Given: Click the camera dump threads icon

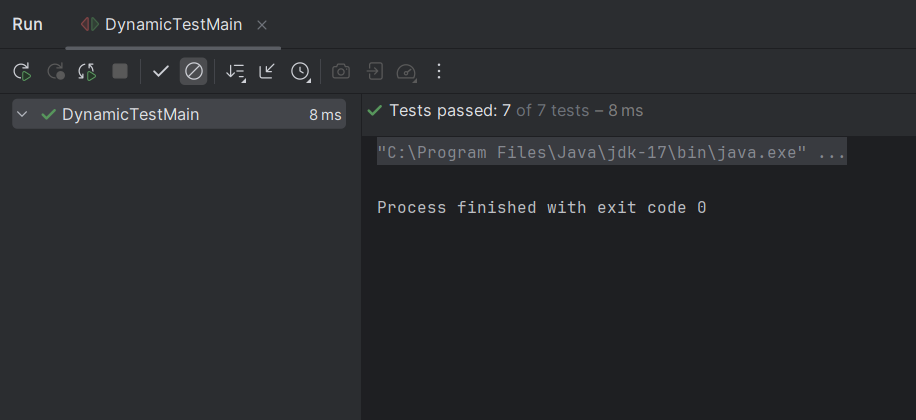Looking at the screenshot, I should [x=341, y=71].
